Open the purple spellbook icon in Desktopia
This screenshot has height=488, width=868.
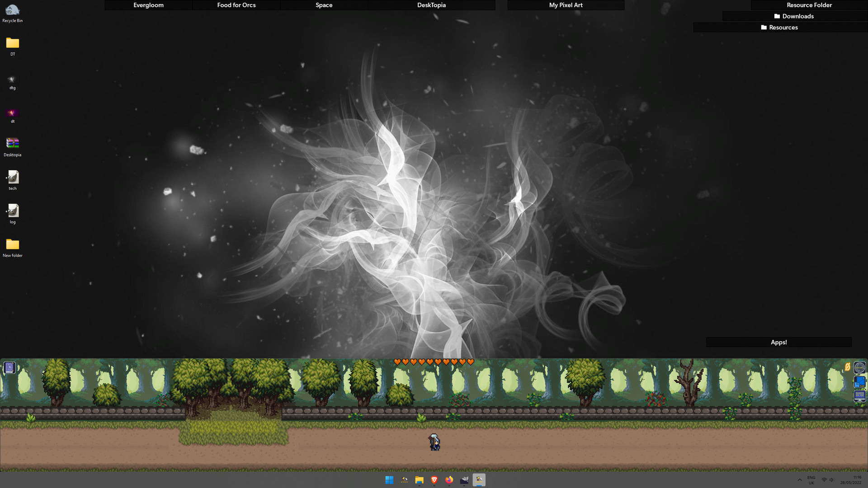click(x=9, y=367)
